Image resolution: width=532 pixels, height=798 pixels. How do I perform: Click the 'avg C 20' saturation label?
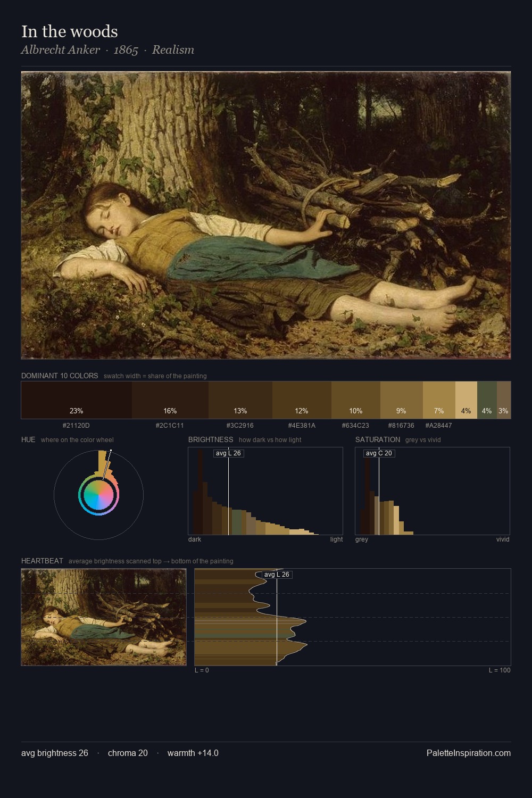(x=379, y=453)
